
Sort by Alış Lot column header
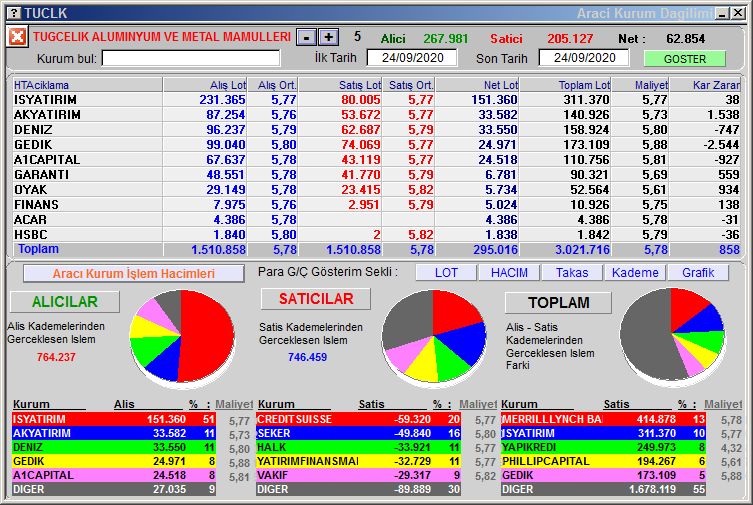[205, 85]
